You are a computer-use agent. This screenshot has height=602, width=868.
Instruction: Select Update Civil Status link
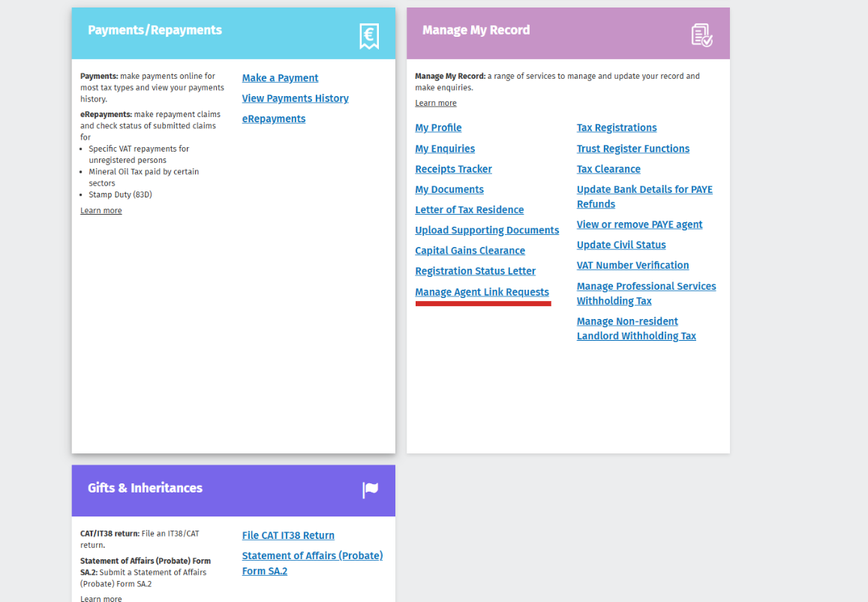[620, 245]
